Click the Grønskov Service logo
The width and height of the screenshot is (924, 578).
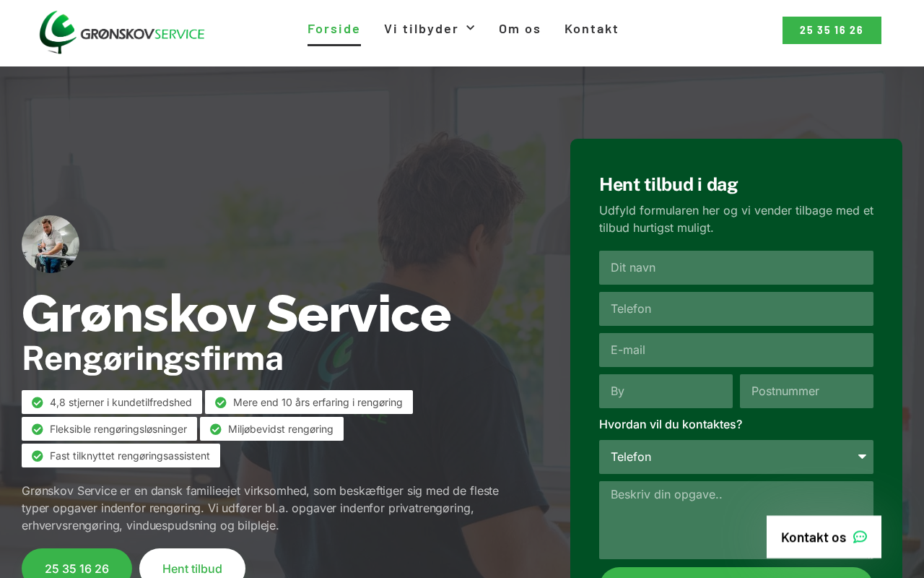point(122,33)
